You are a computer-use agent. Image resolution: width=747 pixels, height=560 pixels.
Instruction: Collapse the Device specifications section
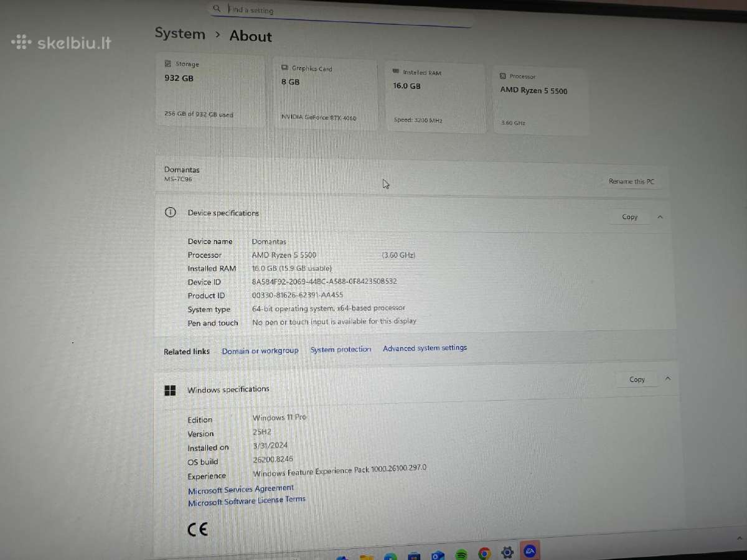(660, 217)
